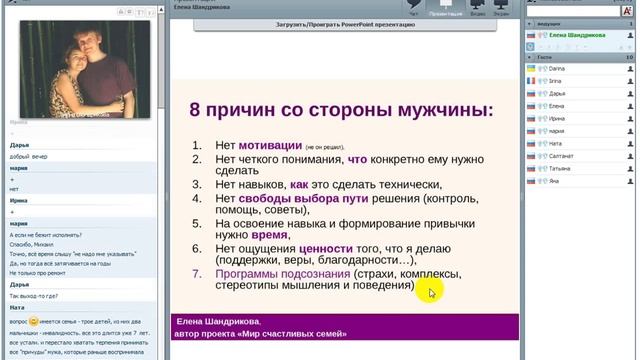Collapse the Ведущие (presenters) group
640x360 pixels.
[529, 24]
